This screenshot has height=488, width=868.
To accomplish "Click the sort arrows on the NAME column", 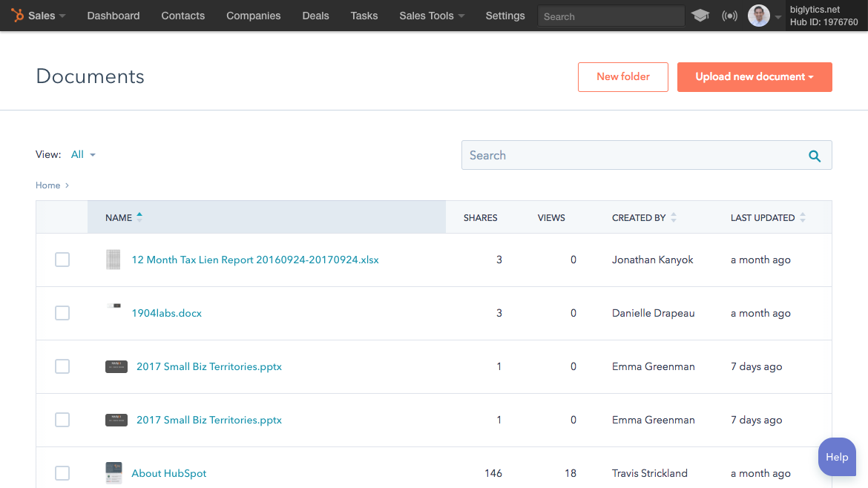I will pyautogui.click(x=140, y=217).
